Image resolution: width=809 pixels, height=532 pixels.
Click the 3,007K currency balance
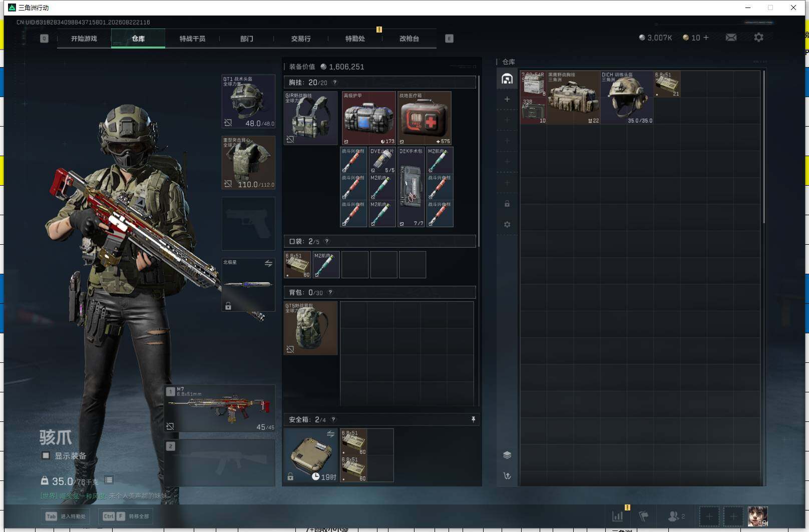tap(655, 38)
